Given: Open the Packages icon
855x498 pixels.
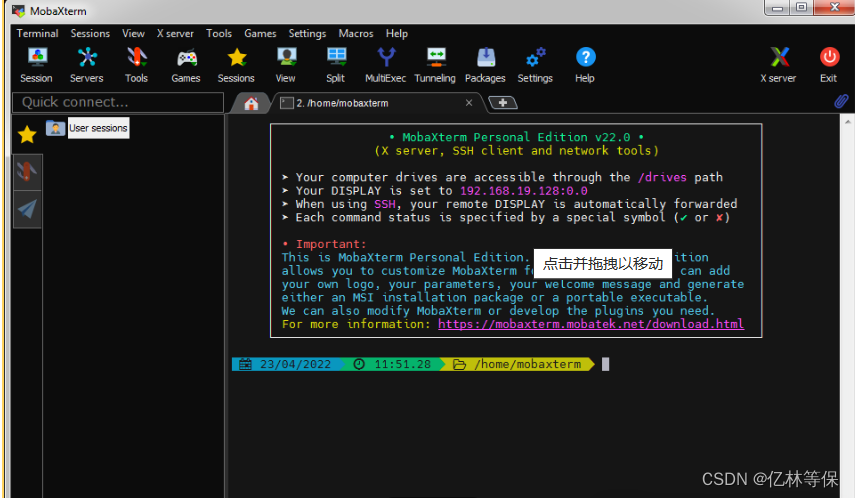Looking at the screenshot, I should pos(485,65).
